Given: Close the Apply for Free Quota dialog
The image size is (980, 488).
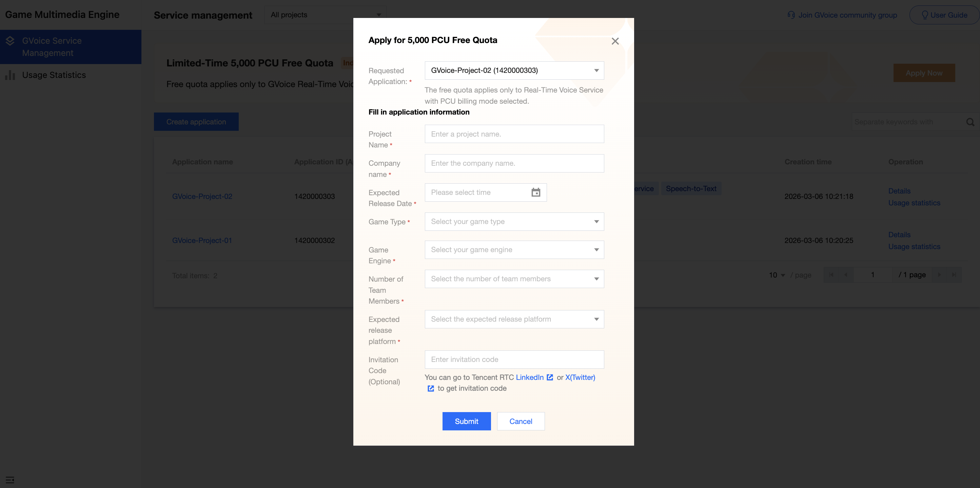Looking at the screenshot, I should [x=615, y=41].
